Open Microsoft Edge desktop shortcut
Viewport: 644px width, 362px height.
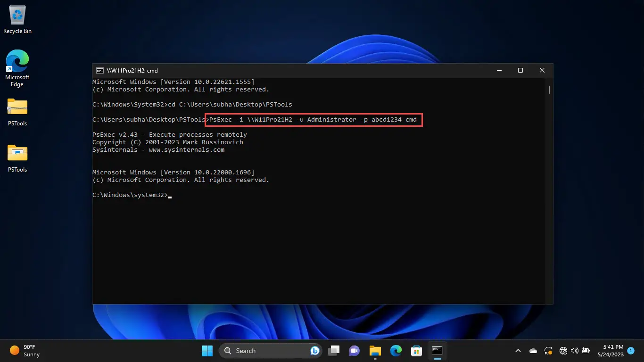pyautogui.click(x=17, y=68)
